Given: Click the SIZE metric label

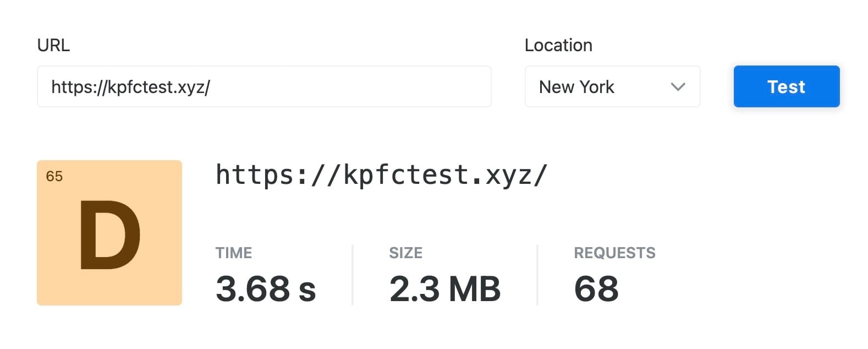Looking at the screenshot, I should coord(405,253).
